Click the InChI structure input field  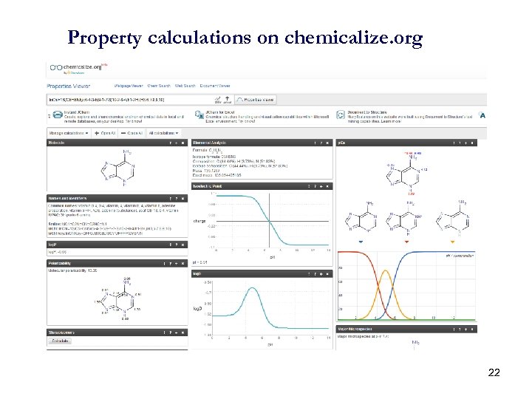pyautogui.click(x=131, y=100)
